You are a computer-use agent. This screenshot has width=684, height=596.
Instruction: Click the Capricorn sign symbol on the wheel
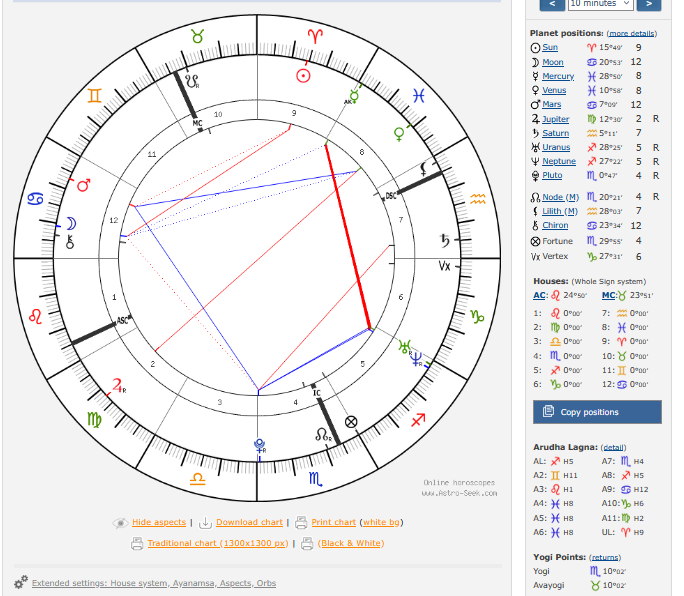(477, 316)
